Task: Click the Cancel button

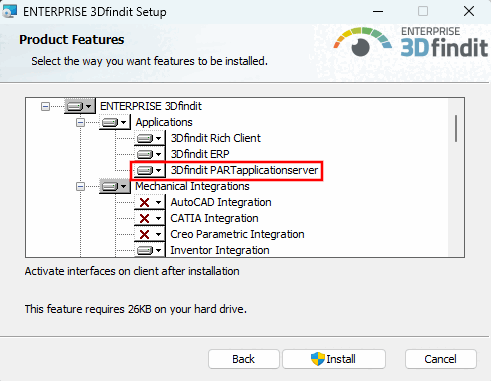Action: (x=441, y=359)
